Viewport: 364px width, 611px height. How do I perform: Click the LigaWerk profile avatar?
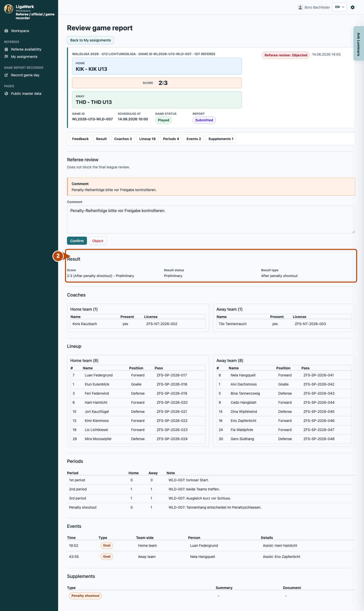pyautogui.click(x=9, y=9)
